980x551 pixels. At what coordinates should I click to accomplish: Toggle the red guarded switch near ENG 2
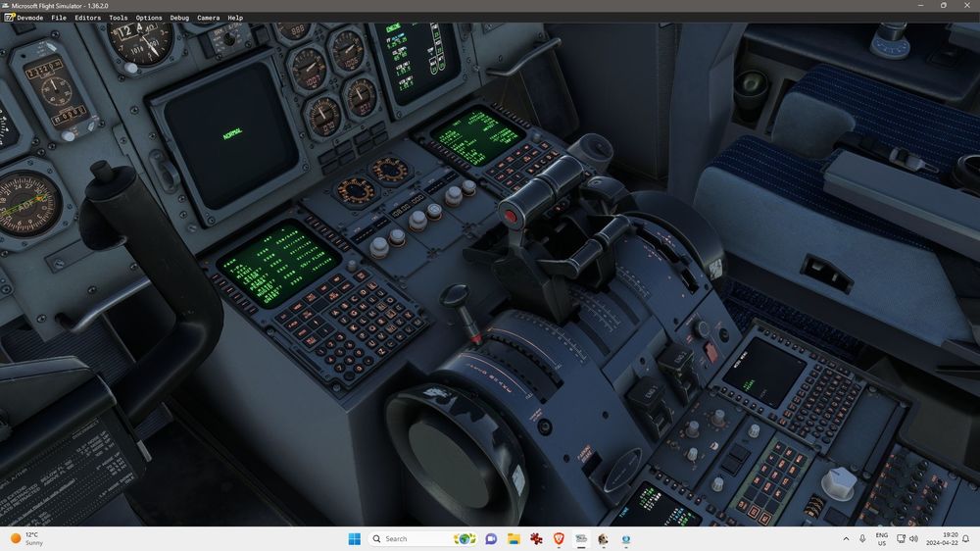tap(710, 350)
